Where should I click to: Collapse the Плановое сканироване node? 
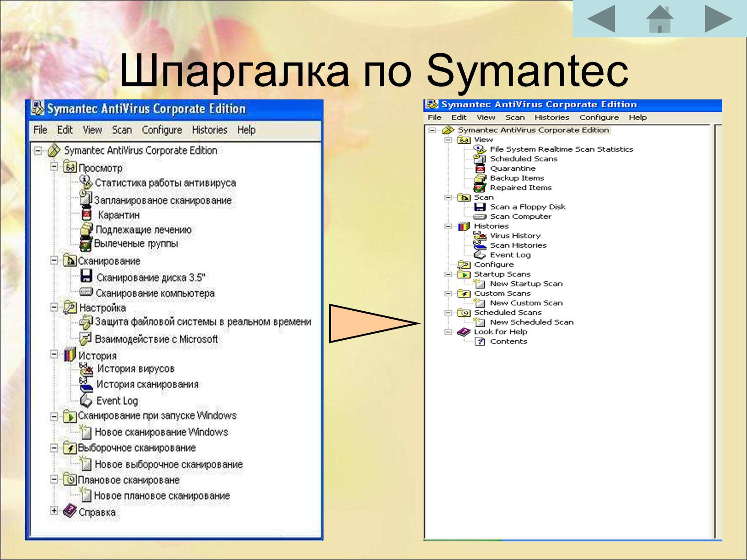(54, 479)
